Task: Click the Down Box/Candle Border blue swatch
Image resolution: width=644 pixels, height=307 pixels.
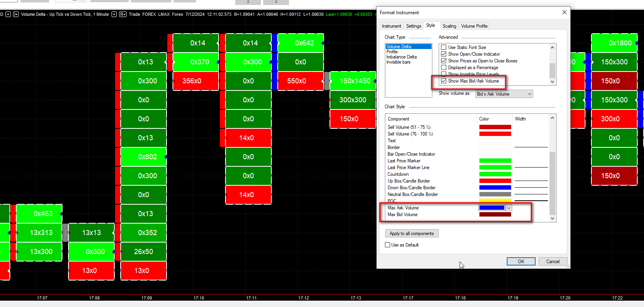Action: tap(495, 188)
